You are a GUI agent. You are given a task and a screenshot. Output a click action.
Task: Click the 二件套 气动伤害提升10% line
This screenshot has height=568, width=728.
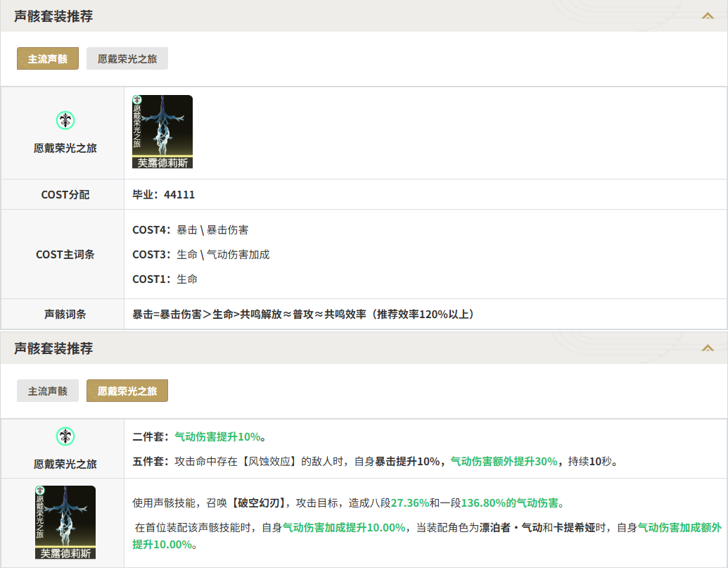click(199, 436)
